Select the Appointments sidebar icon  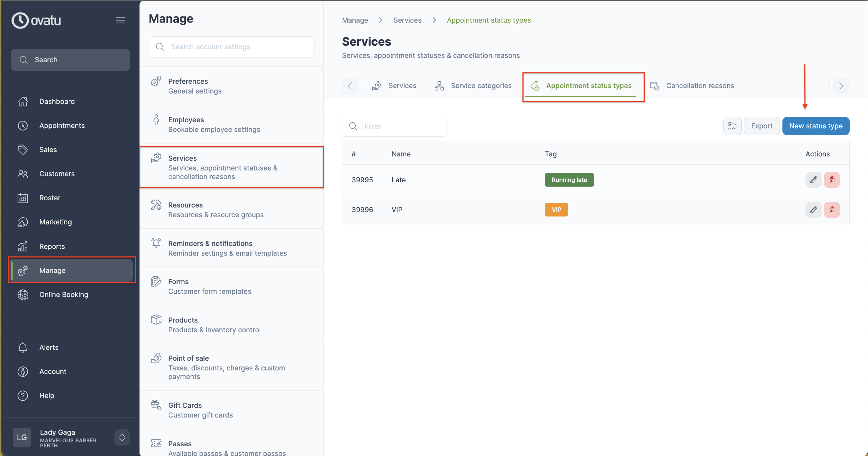click(22, 125)
